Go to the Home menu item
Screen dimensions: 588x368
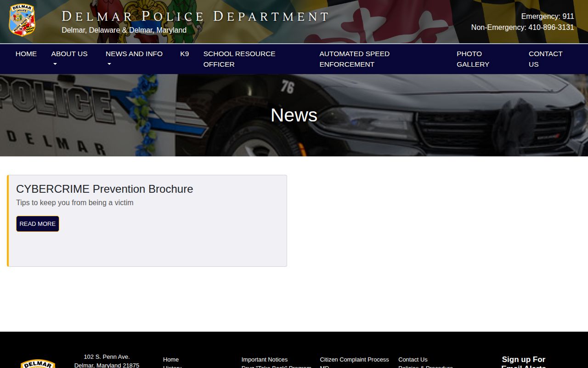26,54
